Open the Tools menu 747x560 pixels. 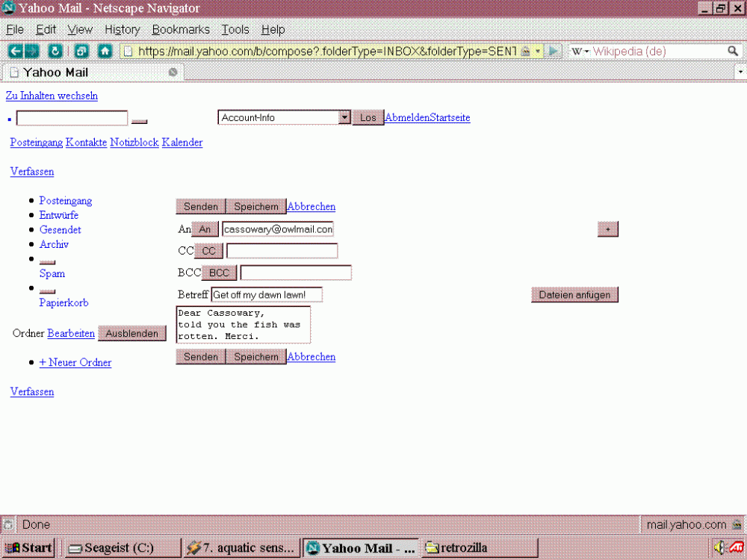pyautogui.click(x=235, y=30)
